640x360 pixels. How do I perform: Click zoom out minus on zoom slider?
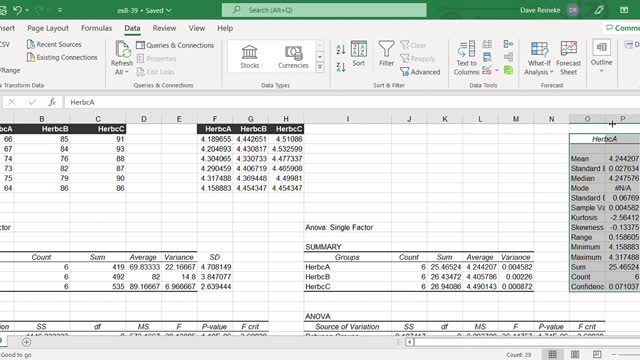pyautogui.click(x=614, y=354)
